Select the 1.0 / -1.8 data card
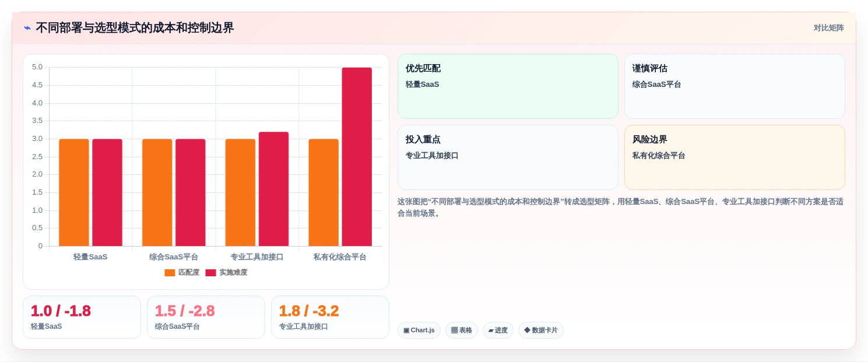Image resolution: width=868 pixels, height=362 pixels. [x=82, y=317]
